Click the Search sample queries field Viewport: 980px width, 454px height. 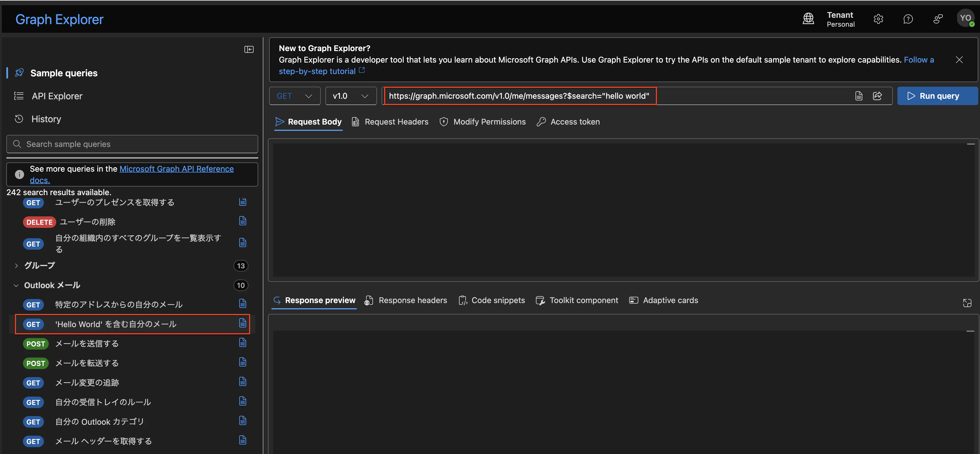(x=132, y=144)
